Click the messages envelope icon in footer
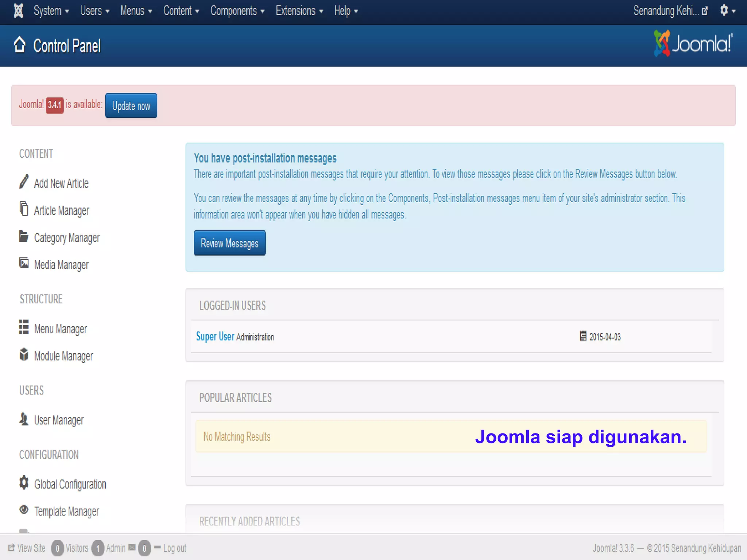 click(x=132, y=547)
